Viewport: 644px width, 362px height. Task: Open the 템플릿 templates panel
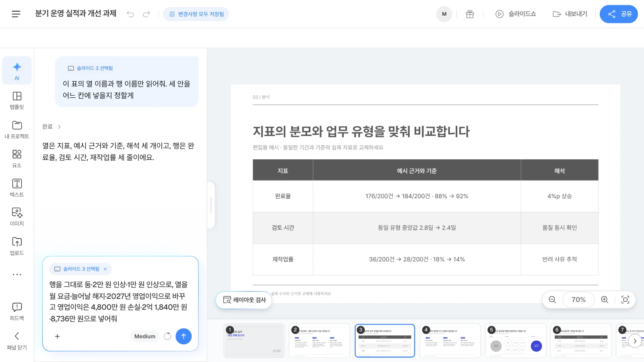(x=17, y=100)
